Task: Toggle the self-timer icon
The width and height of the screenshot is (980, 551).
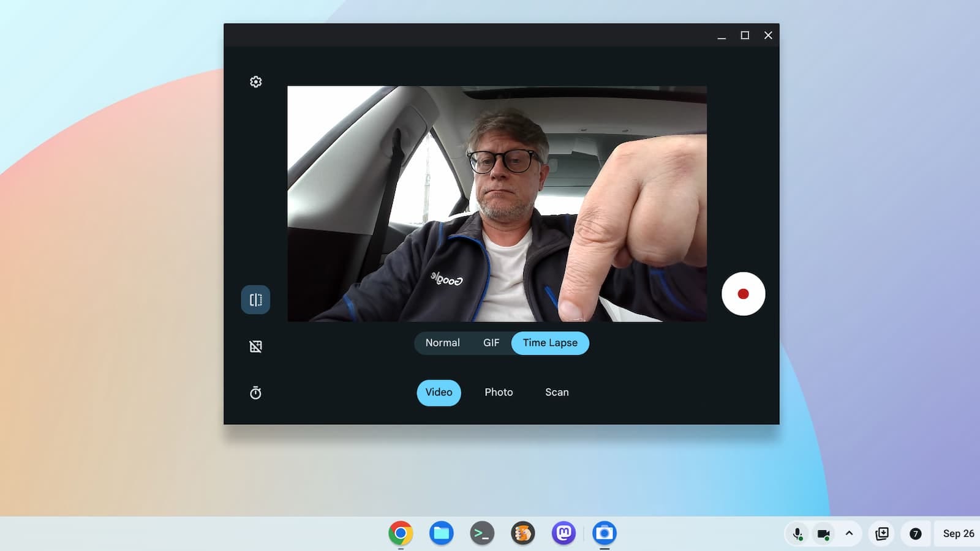Action: [x=256, y=393]
